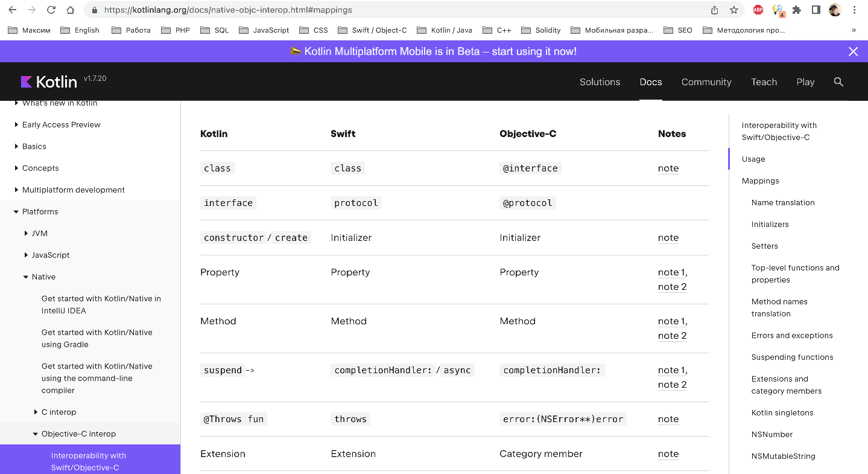
Task: Open note 1 in the suspend row
Action: 671,370
